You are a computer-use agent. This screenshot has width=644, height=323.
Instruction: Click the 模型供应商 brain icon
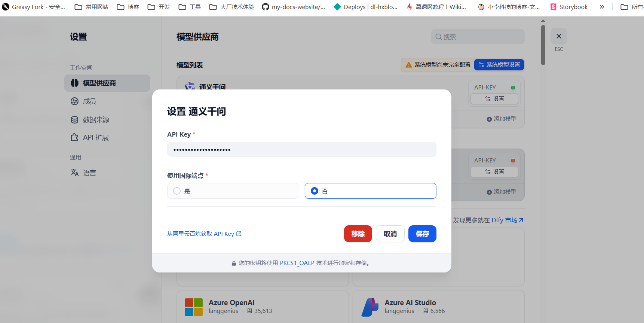click(x=75, y=83)
